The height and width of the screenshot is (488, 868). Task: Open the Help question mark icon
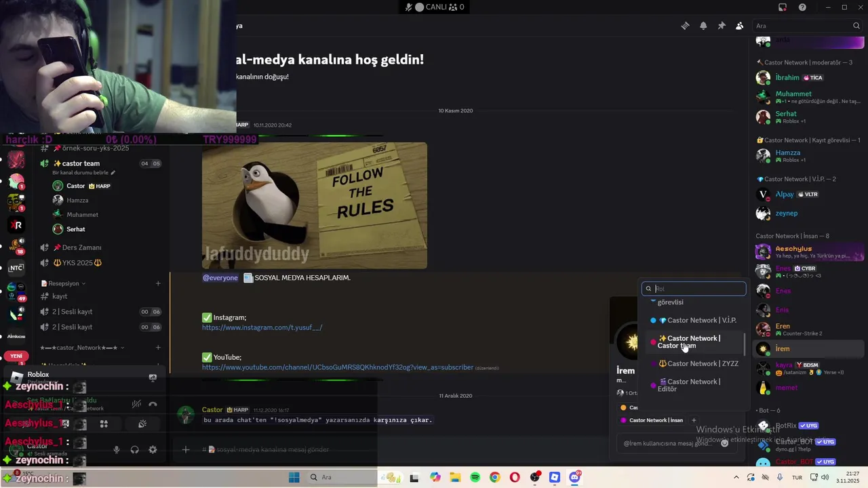point(802,7)
